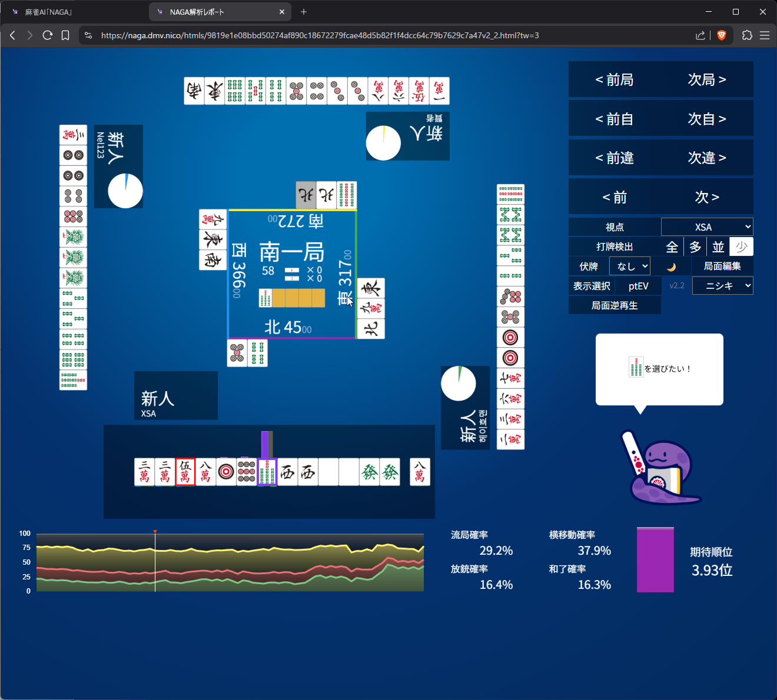The height and width of the screenshot is (700, 777).
Task: Expand the 視点 viewpoint dropdown showing XSA
Action: (x=707, y=227)
